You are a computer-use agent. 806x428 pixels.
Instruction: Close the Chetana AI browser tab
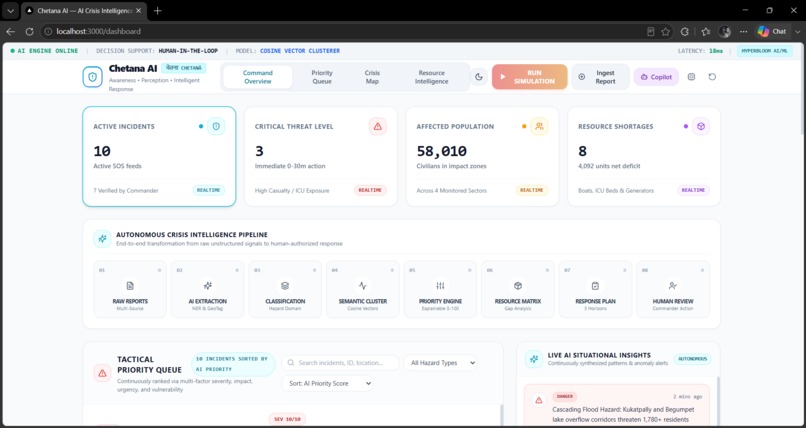[x=138, y=11]
